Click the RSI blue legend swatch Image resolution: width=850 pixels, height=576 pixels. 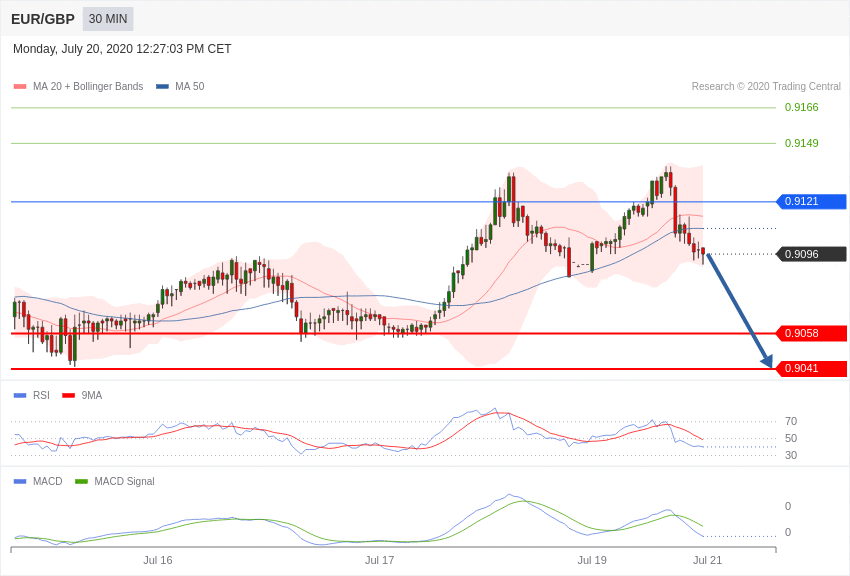tap(20, 396)
